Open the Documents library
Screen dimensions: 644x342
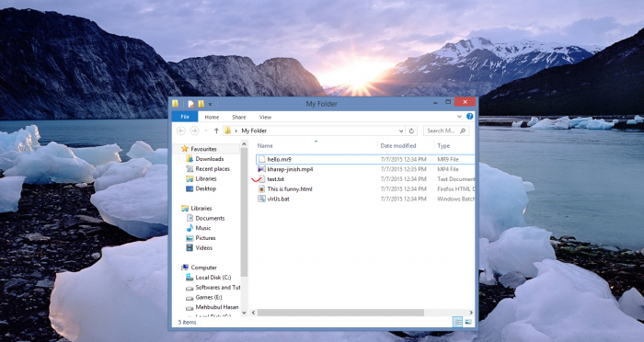[x=210, y=218]
